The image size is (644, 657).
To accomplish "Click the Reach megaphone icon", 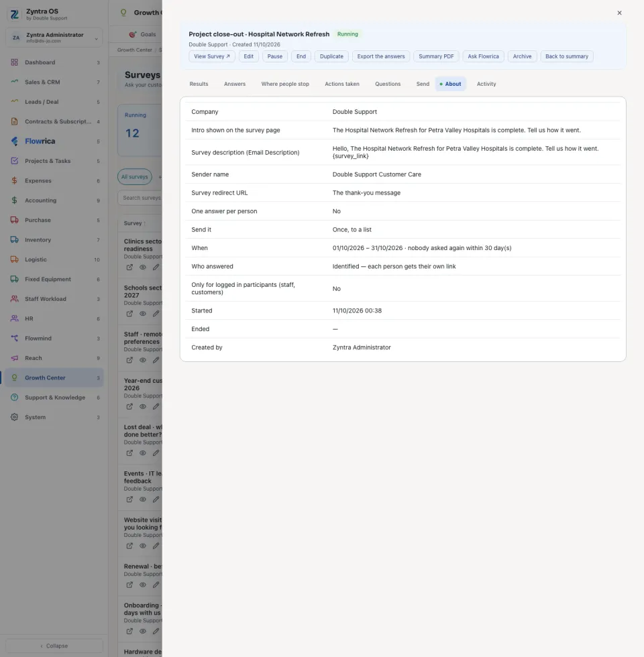I will click(x=14, y=358).
